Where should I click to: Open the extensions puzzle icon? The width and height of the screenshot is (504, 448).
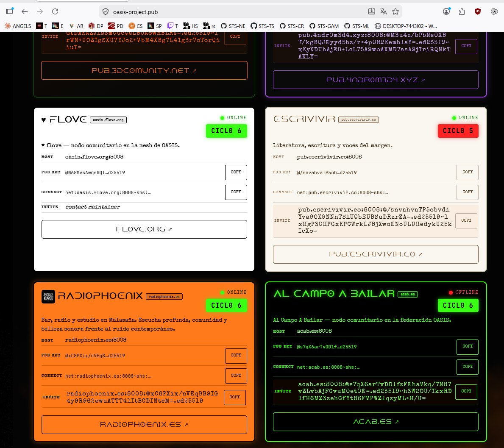462,11
